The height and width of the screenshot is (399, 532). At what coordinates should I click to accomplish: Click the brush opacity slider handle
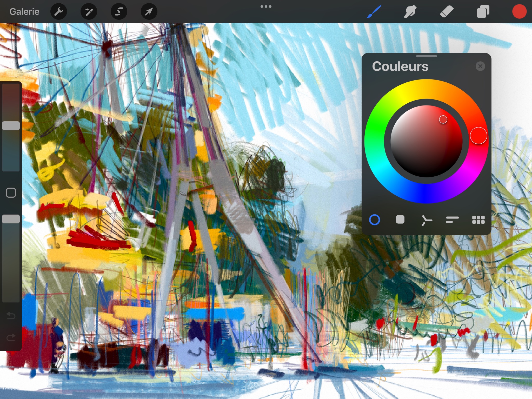coord(11,219)
